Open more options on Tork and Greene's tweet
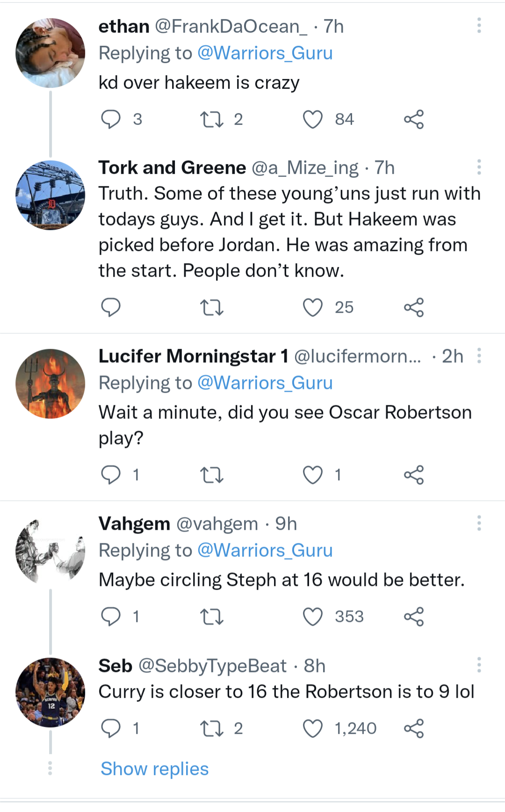 point(479,167)
